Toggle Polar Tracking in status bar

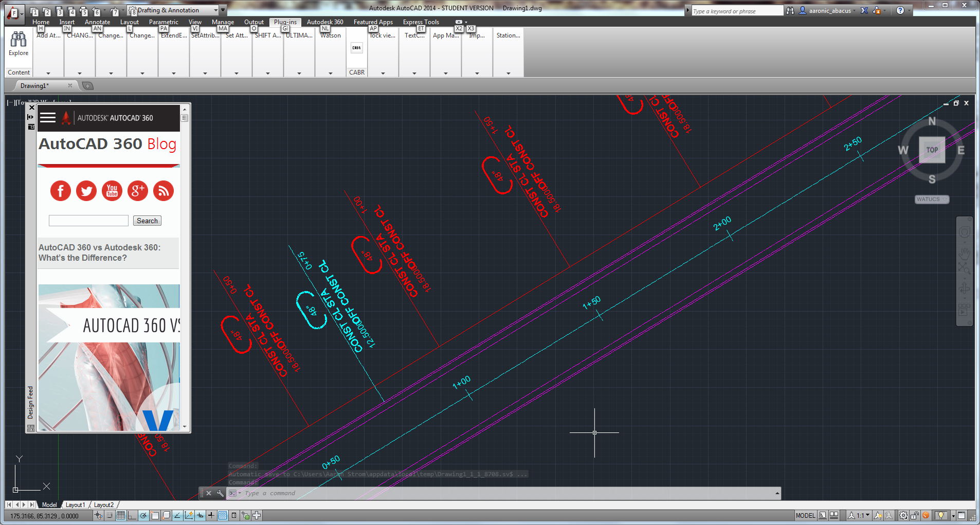tap(143, 515)
